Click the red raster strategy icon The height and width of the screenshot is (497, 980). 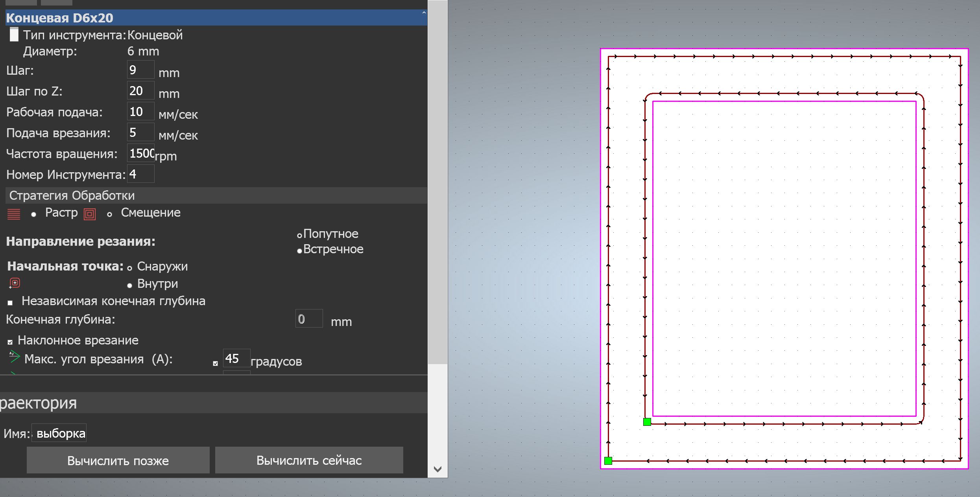(x=14, y=214)
